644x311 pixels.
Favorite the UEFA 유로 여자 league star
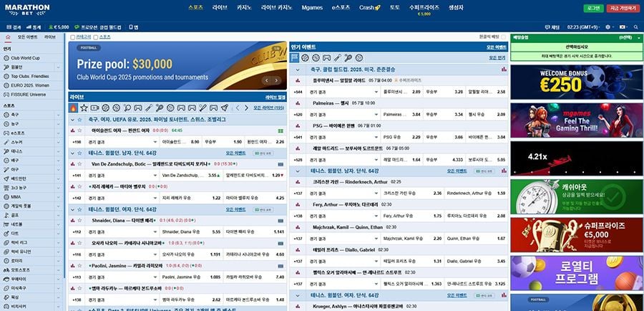pos(79,120)
